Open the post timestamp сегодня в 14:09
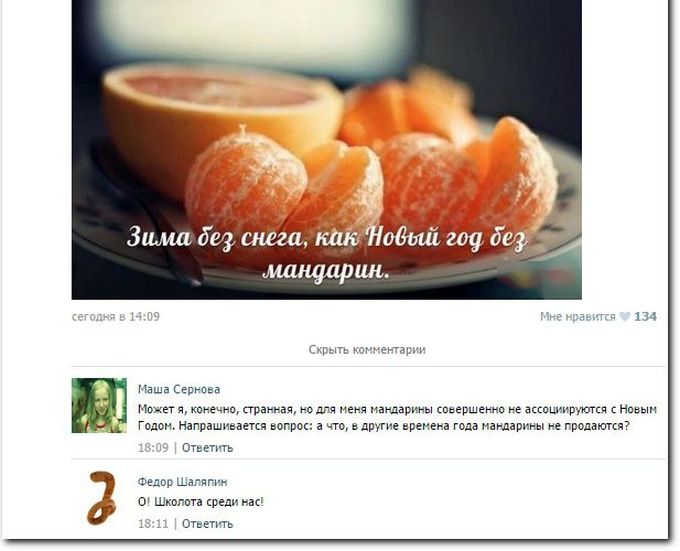Image resolution: width=680 pixels, height=551 pixels. tap(116, 316)
